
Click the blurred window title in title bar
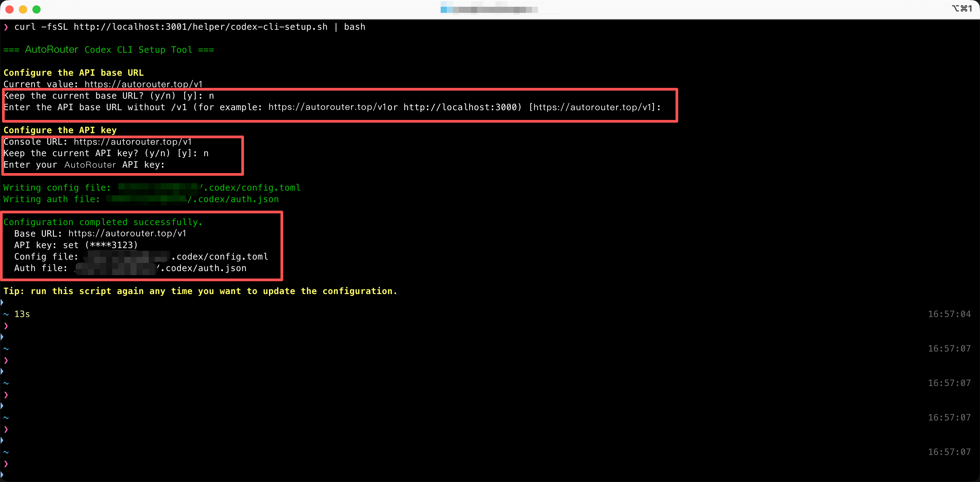click(x=489, y=9)
